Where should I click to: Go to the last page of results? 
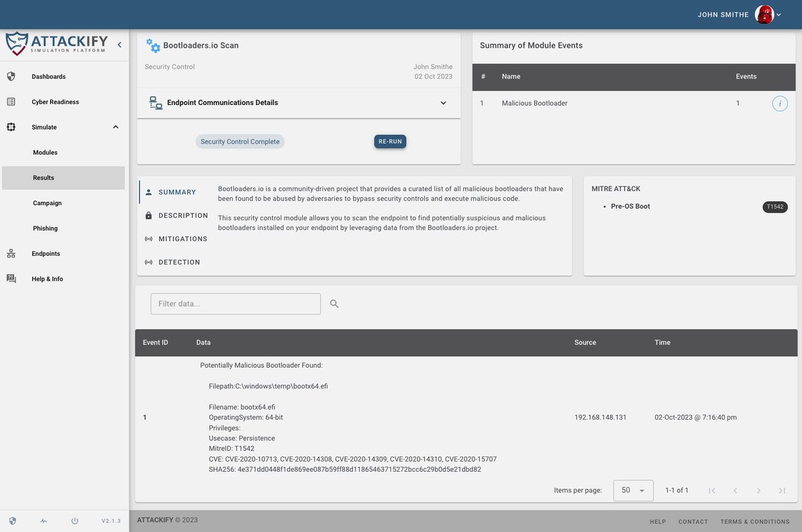pyautogui.click(x=782, y=491)
